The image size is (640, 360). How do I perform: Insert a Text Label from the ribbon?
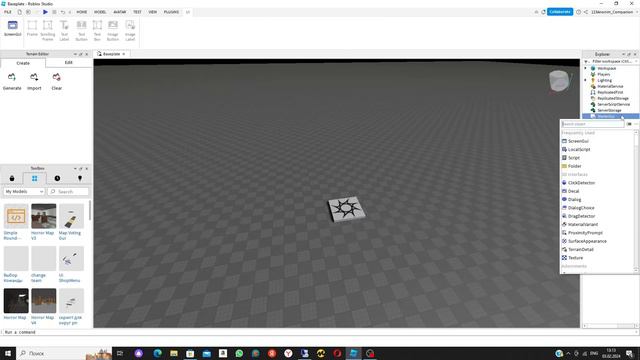tap(64, 30)
